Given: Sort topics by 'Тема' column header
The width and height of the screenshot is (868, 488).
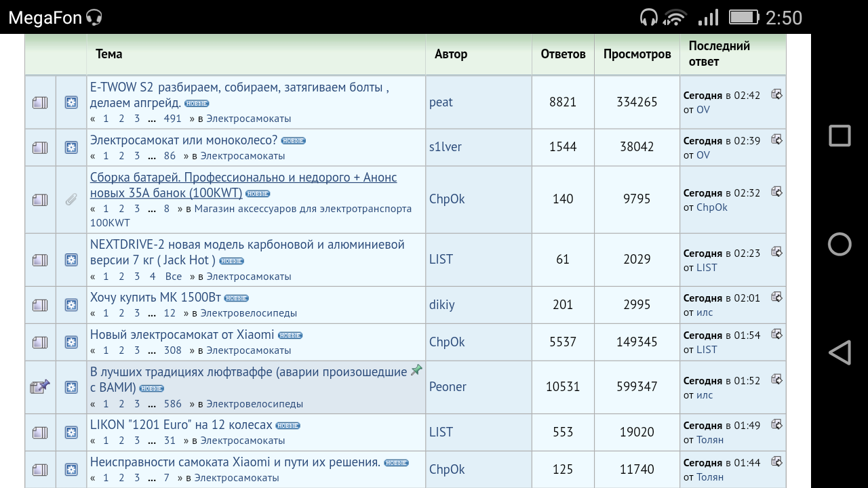Looking at the screenshot, I should [x=108, y=54].
